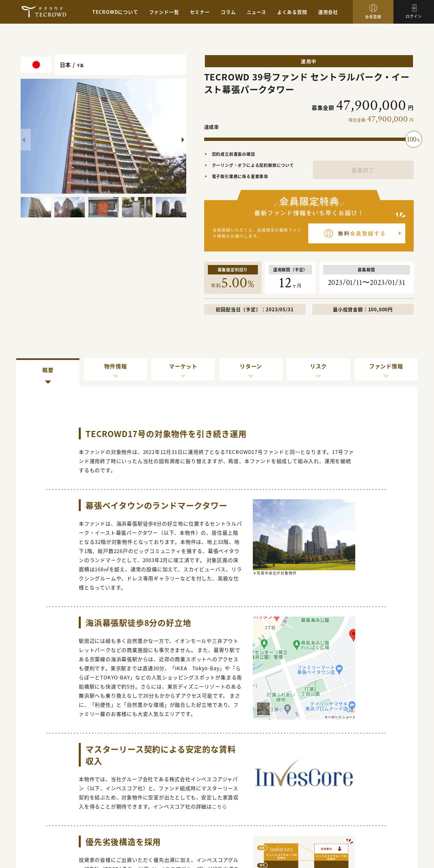Select second thumbnail with neighboring buildings
The height and width of the screenshot is (868, 434).
coord(70,207)
